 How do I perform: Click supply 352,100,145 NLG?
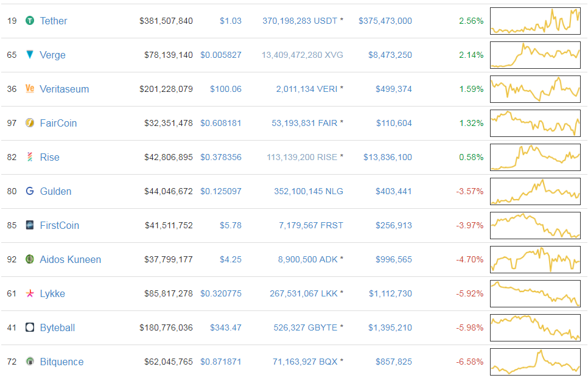[x=308, y=192]
